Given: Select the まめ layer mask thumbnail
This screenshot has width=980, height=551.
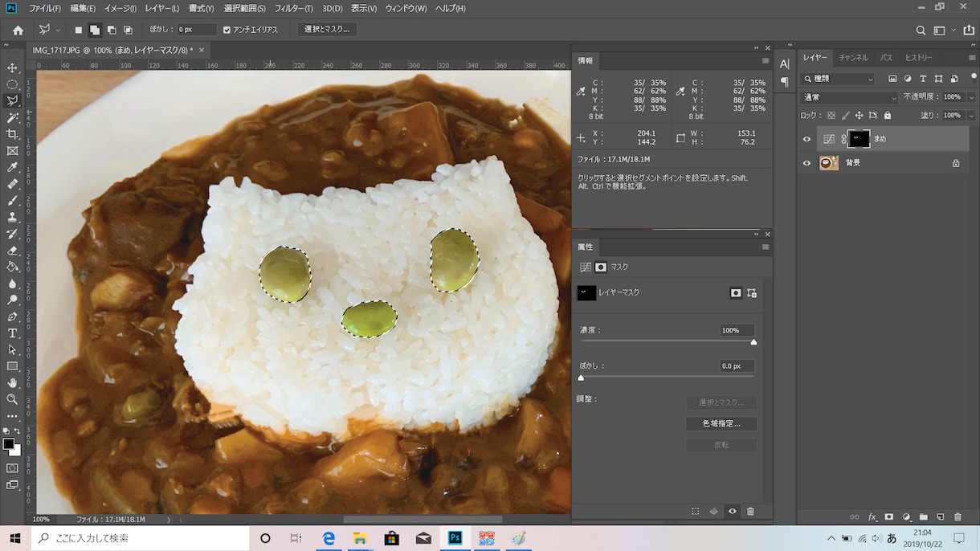Looking at the screenshot, I should (x=860, y=139).
